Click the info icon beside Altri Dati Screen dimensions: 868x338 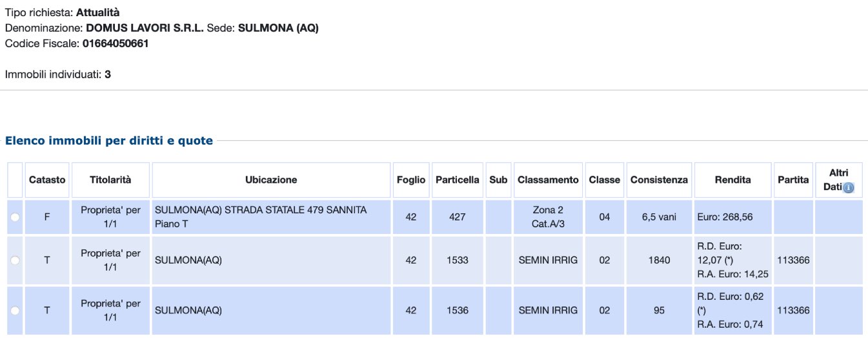coord(848,187)
